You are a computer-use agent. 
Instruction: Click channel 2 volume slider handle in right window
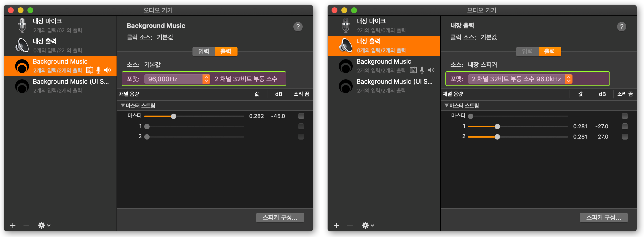click(x=497, y=137)
